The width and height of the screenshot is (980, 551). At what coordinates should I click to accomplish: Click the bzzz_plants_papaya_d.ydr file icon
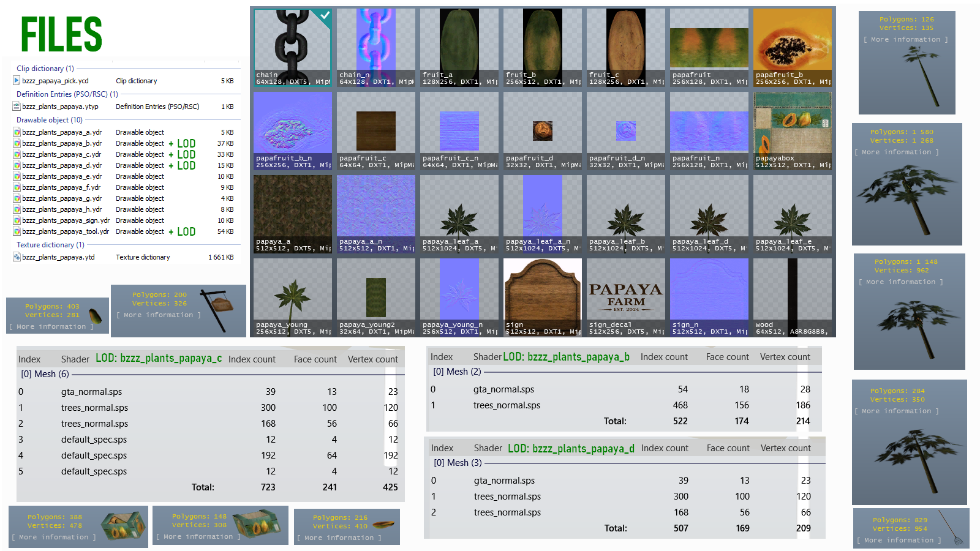pos(17,165)
